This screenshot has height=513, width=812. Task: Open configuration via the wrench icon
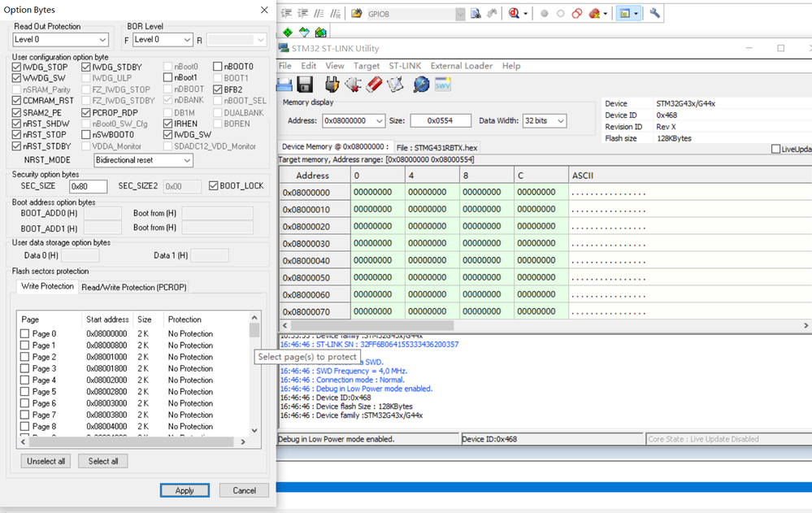[654, 14]
